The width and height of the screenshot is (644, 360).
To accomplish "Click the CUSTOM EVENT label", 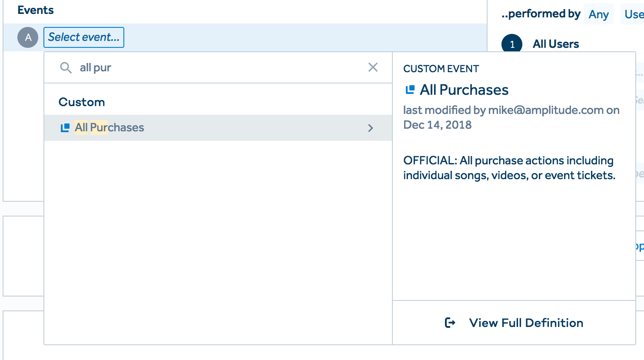I will 441,69.
